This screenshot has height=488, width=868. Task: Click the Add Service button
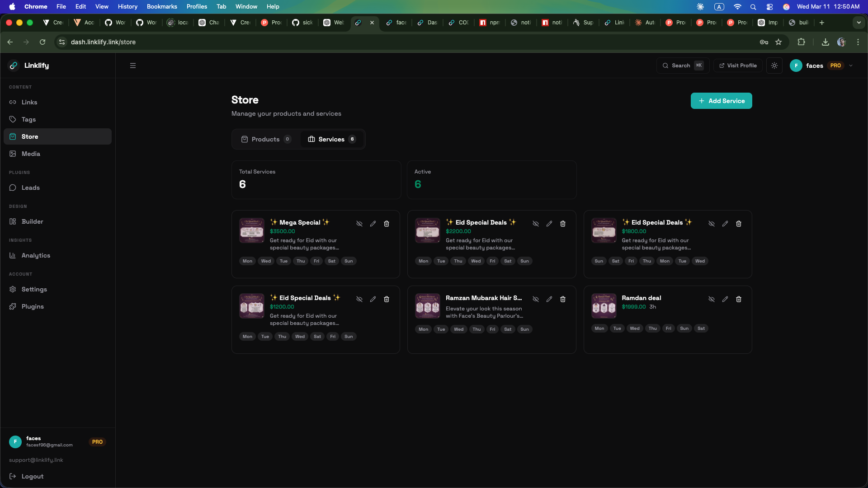721,101
